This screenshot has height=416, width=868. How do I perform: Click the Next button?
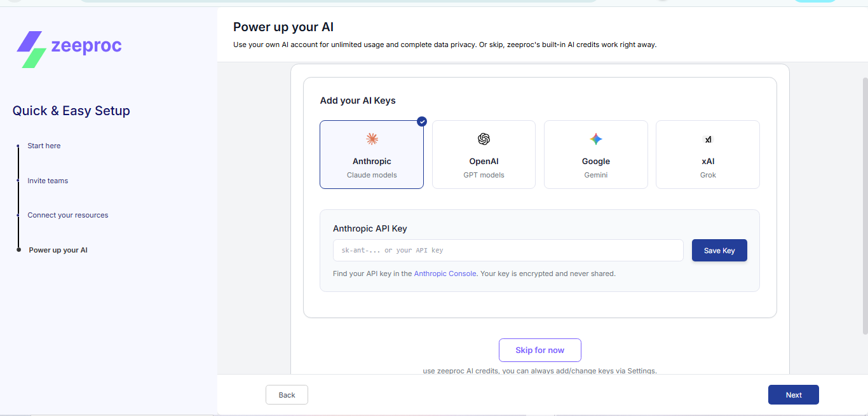point(794,395)
